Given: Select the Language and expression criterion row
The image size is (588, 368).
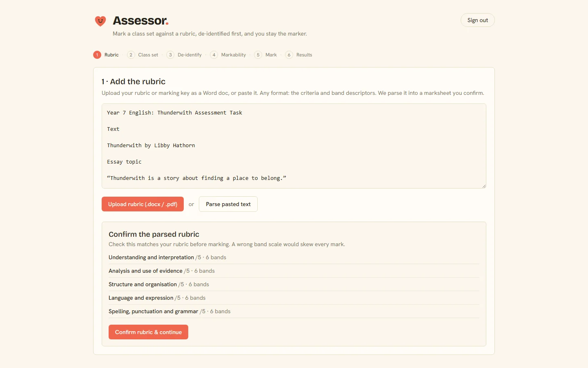Looking at the screenshot, I should pos(294,298).
